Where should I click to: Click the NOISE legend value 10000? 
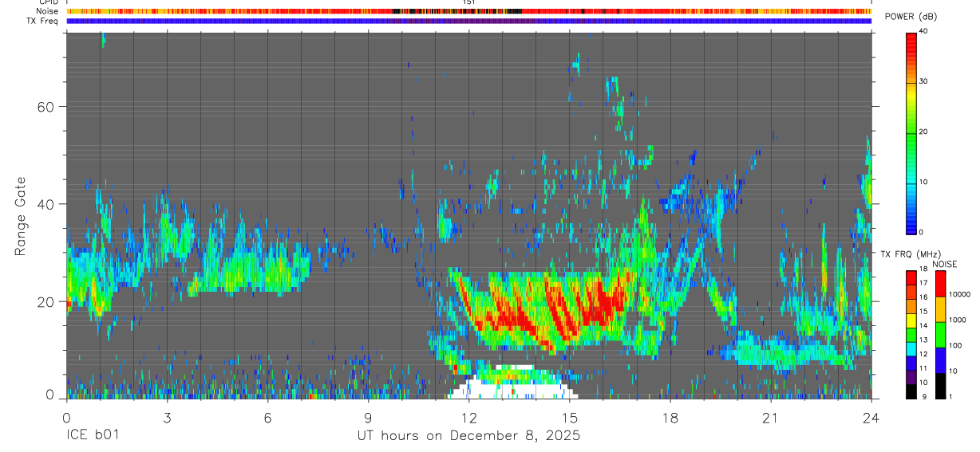point(959,294)
